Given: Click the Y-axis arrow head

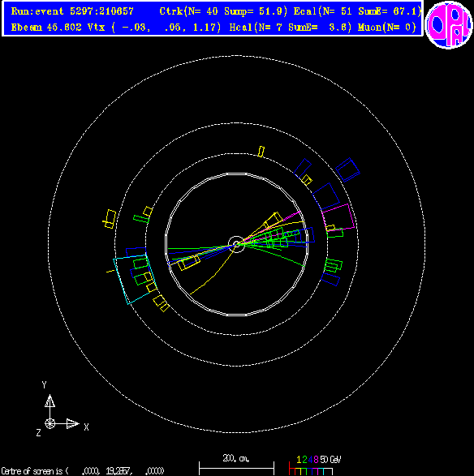Looking at the screenshot, I should point(50,401).
